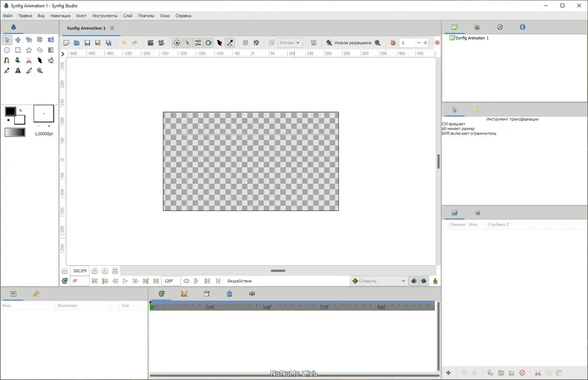Select the Gradient tool in toolbox
Image resolution: width=588 pixels, height=380 pixels.
(x=51, y=50)
